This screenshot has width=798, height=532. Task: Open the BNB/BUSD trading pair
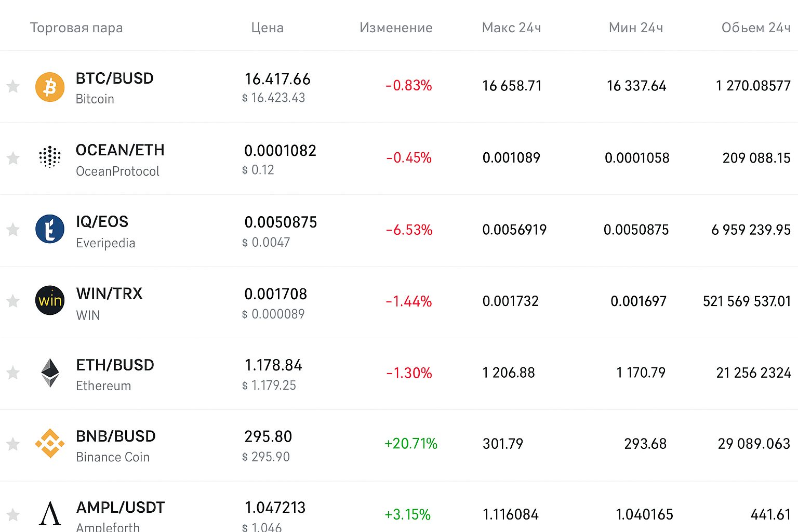115,436
